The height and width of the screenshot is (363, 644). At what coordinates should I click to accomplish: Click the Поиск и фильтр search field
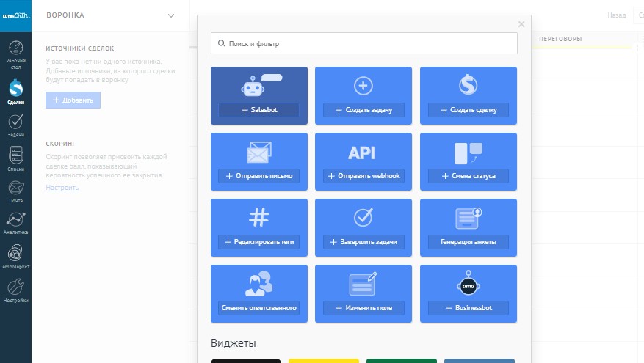point(364,44)
